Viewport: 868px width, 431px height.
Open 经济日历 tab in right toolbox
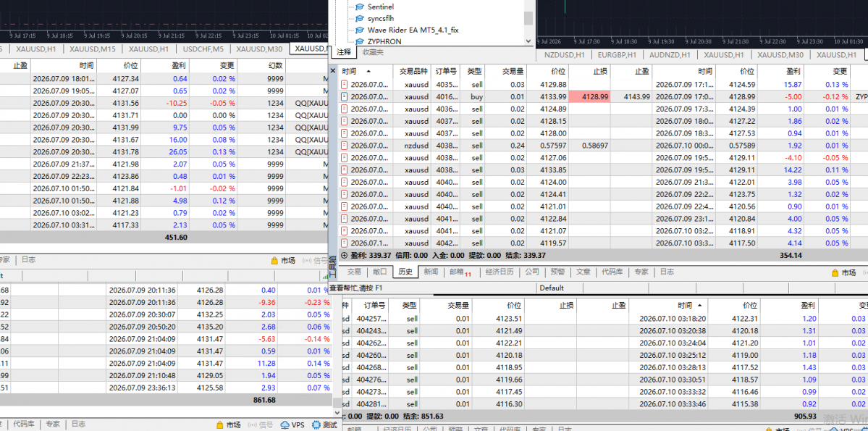click(500, 272)
